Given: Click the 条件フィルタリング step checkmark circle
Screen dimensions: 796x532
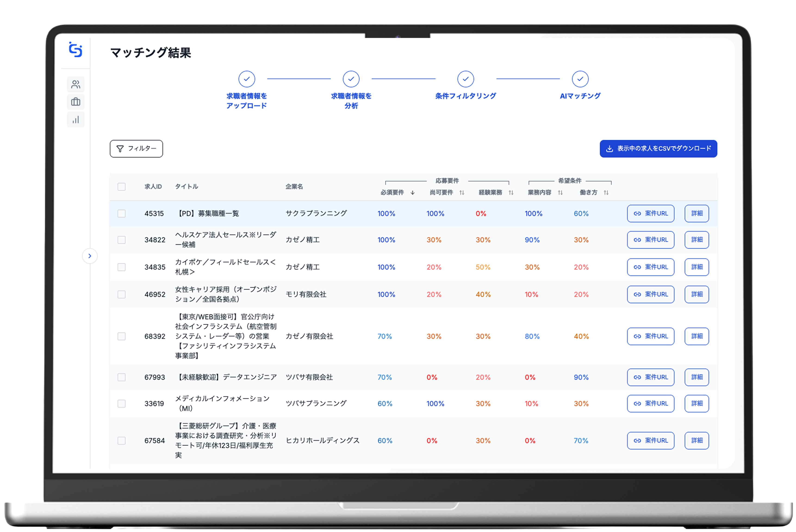Looking at the screenshot, I should [465, 79].
